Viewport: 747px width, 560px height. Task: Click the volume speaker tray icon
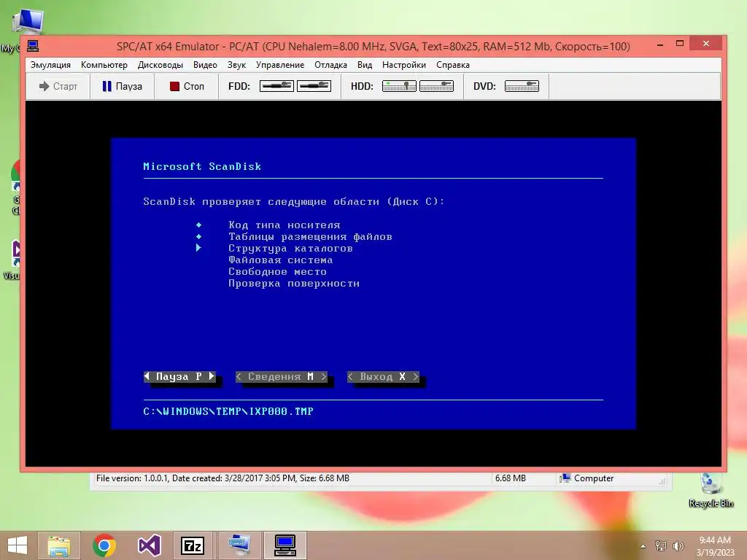(x=678, y=545)
